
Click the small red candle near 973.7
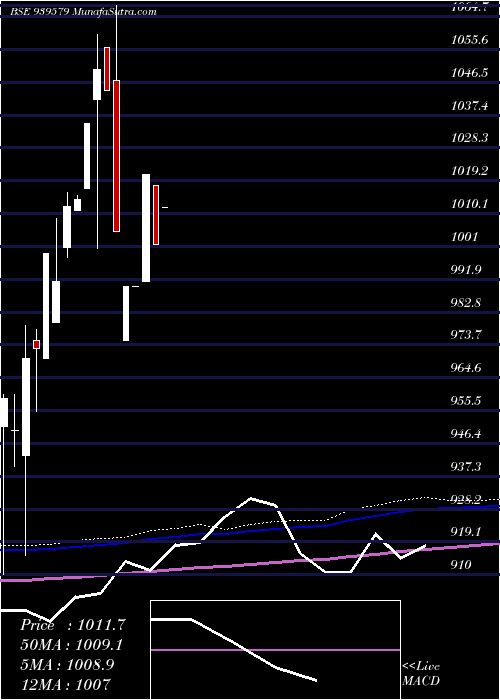point(37,344)
